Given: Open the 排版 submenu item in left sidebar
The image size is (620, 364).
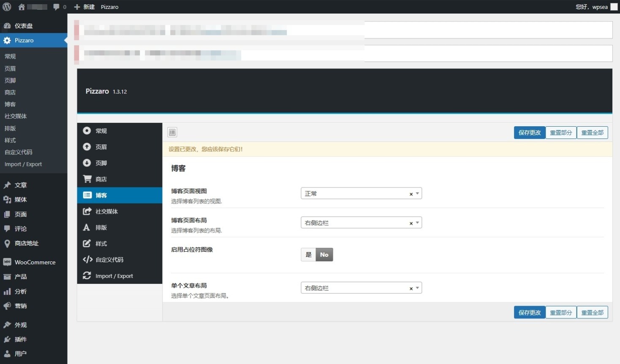Looking at the screenshot, I should (10, 128).
